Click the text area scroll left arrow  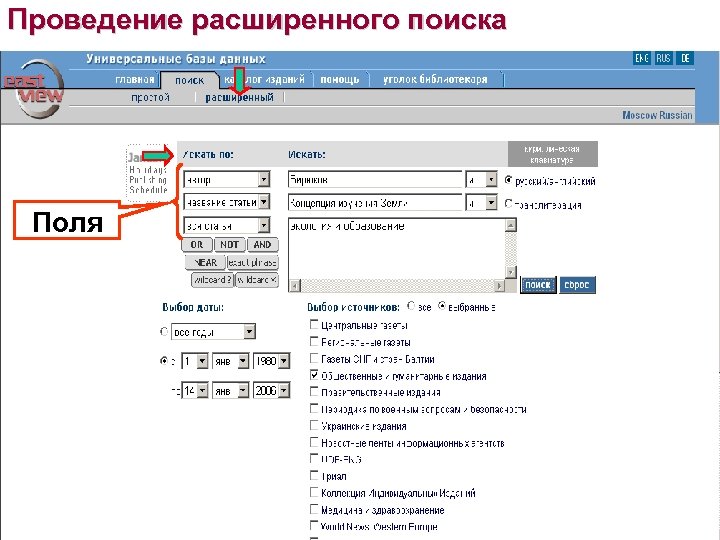pyautogui.click(x=294, y=286)
